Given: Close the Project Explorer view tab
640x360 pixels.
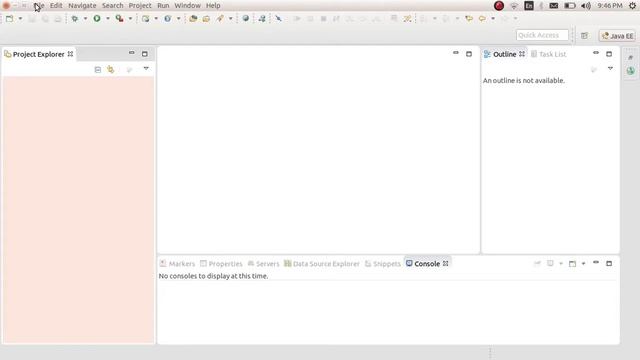Looking at the screenshot, I should (70, 54).
